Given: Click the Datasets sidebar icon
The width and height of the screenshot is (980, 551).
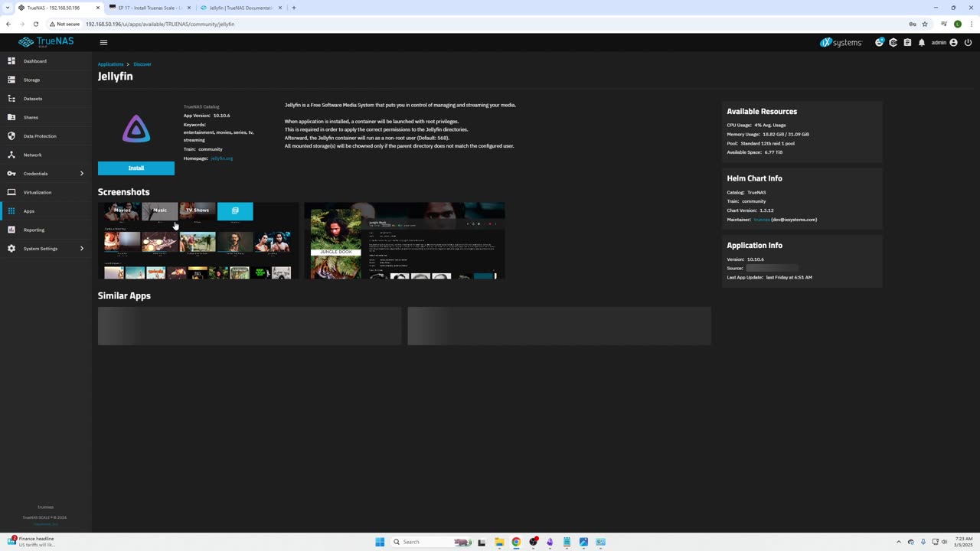Looking at the screenshot, I should coord(11,99).
